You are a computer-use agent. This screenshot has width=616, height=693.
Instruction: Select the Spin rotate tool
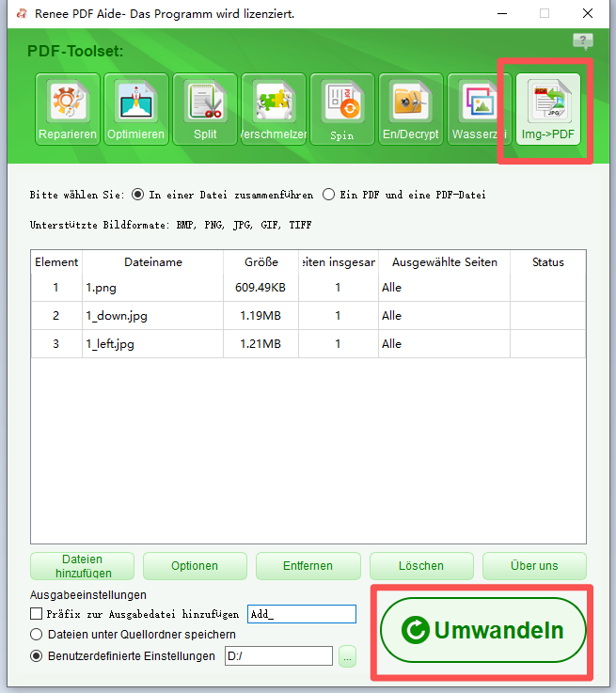pos(342,109)
